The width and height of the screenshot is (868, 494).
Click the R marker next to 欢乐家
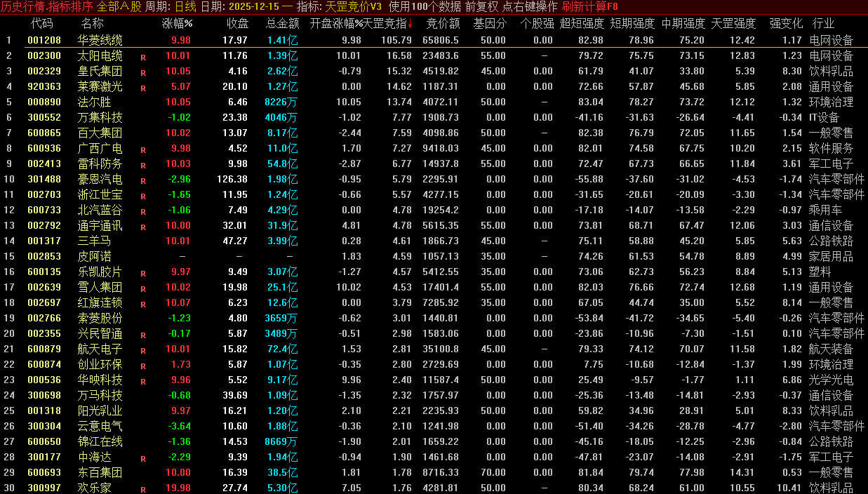(143, 489)
